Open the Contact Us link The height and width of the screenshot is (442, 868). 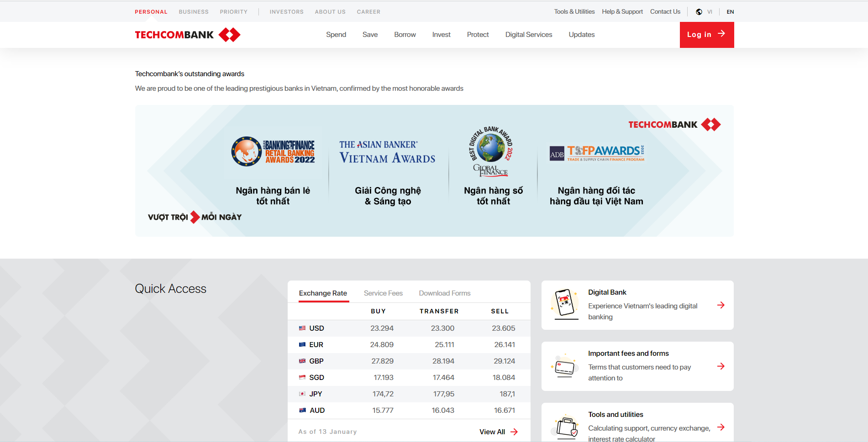click(x=665, y=11)
